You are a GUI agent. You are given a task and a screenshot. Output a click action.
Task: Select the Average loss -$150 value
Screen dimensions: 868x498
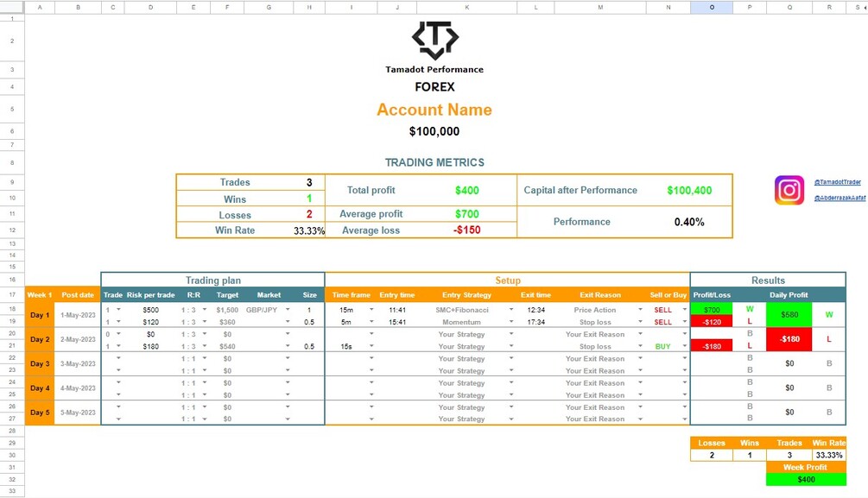(466, 230)
